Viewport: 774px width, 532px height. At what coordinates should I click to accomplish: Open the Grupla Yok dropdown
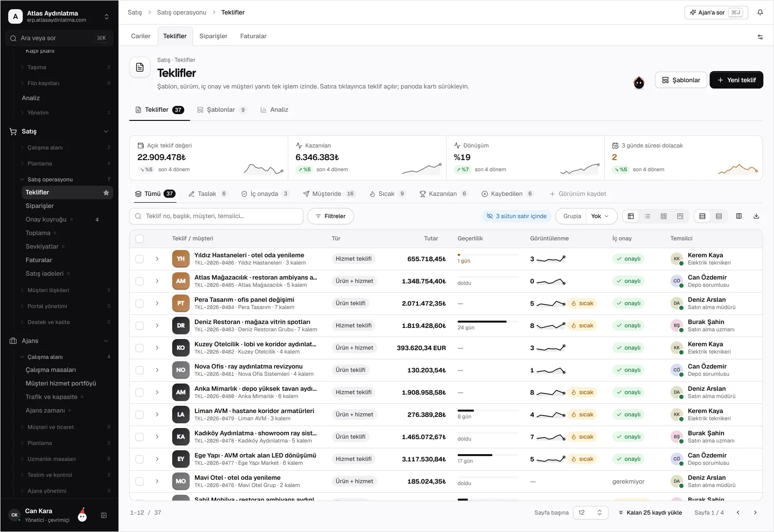point(600,216)
